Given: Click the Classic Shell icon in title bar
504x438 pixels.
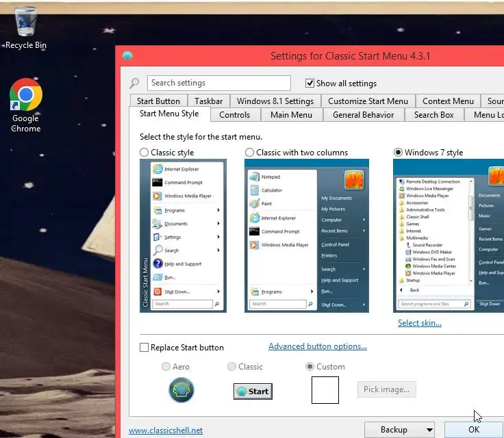Looking at the screenshot, I should [x=127, y=55].
